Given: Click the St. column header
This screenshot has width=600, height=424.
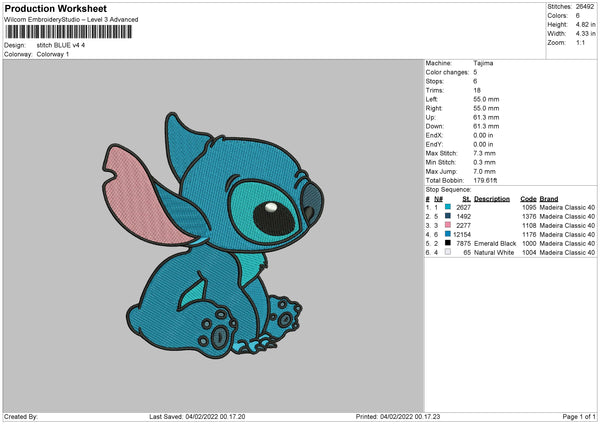Looking at the screenshot, I should point(466,198).
